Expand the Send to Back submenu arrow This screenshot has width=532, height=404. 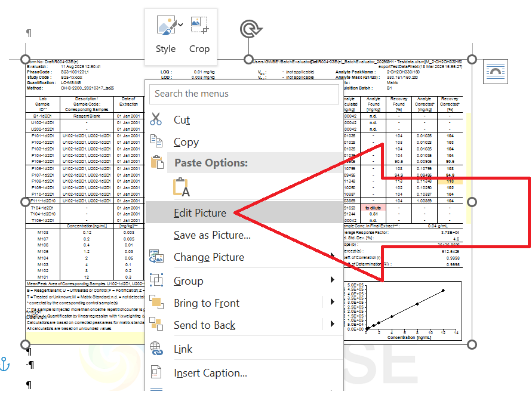click(x=332, y=325)
